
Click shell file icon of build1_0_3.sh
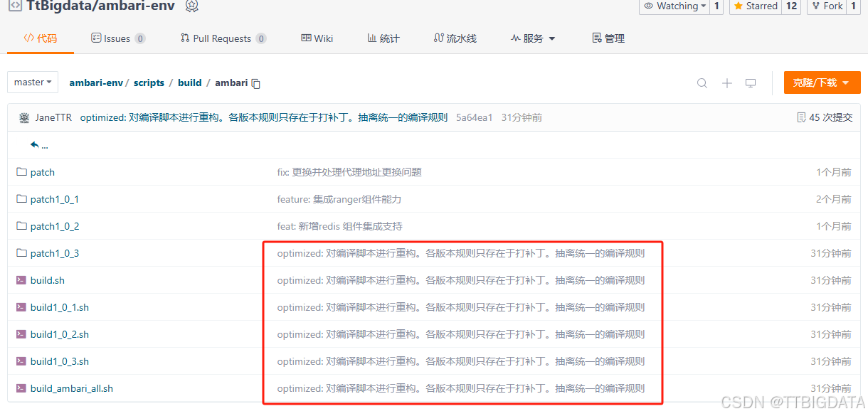21,361
